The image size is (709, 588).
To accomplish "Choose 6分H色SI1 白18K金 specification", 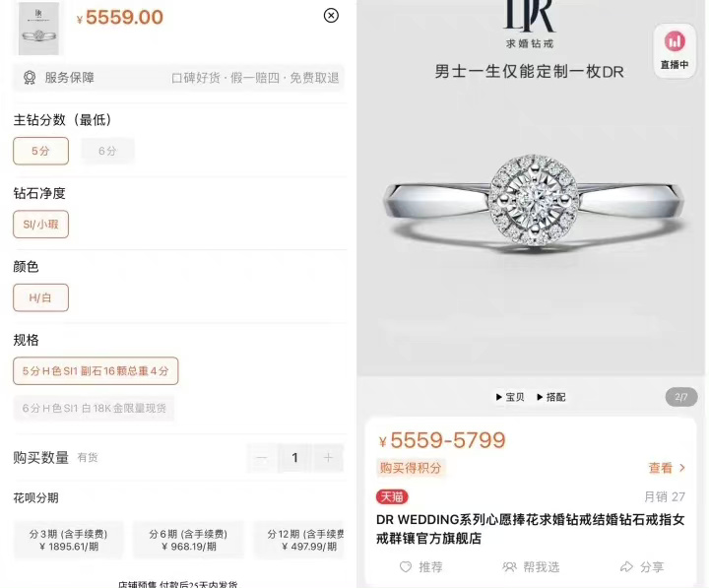I will (95, 408).
